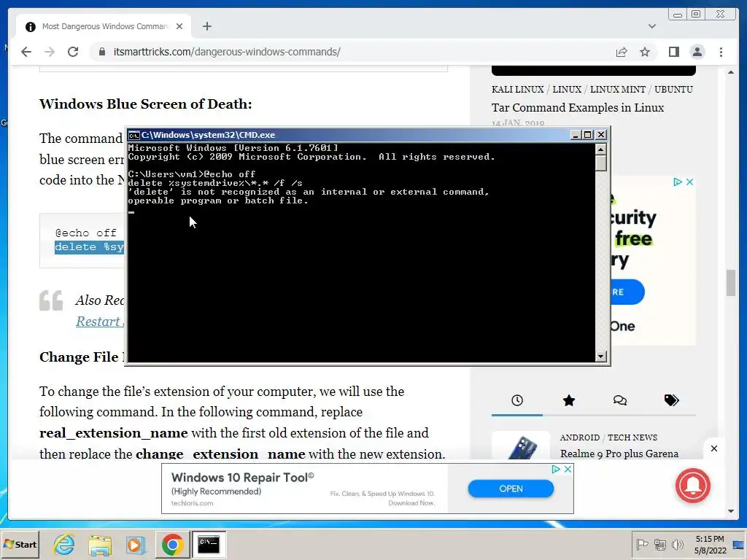This screenshot has height=560, width=747.
Task: Select the Most Dangerous Windows Commands tab
Action: (x=104, y=26)
